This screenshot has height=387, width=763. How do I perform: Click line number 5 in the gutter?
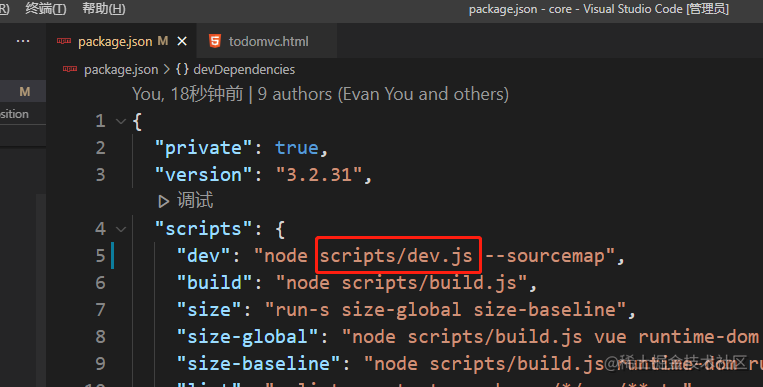(x=100, y=256)
